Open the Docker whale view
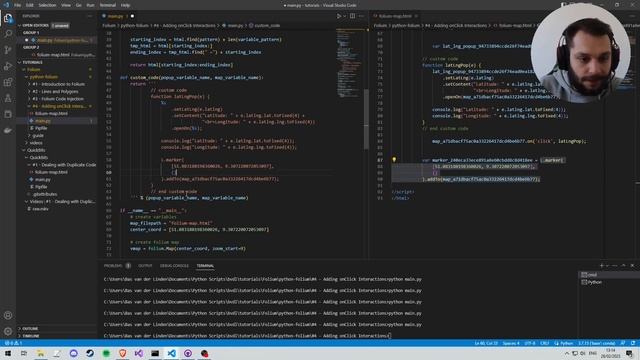This screenshot has width=640, height=360. 8,131
